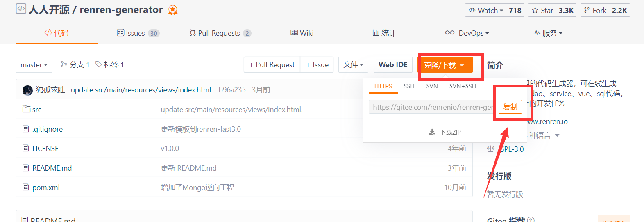Toggle the 克隆/下载 clone dropdown
The width and height of the screenshot is (644, 222).
(445, 65)
